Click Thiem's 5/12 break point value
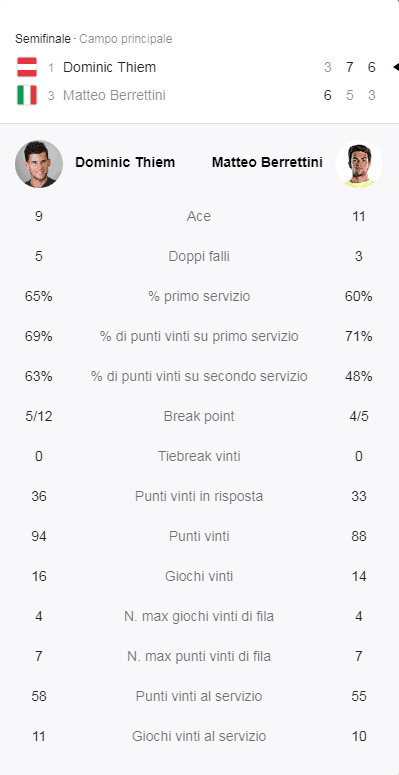Screen dimensions: 399x775 (39, 416)
